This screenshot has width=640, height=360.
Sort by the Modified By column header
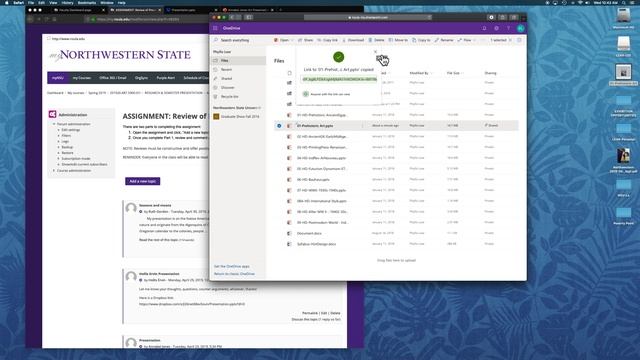[x=419, y=73]
